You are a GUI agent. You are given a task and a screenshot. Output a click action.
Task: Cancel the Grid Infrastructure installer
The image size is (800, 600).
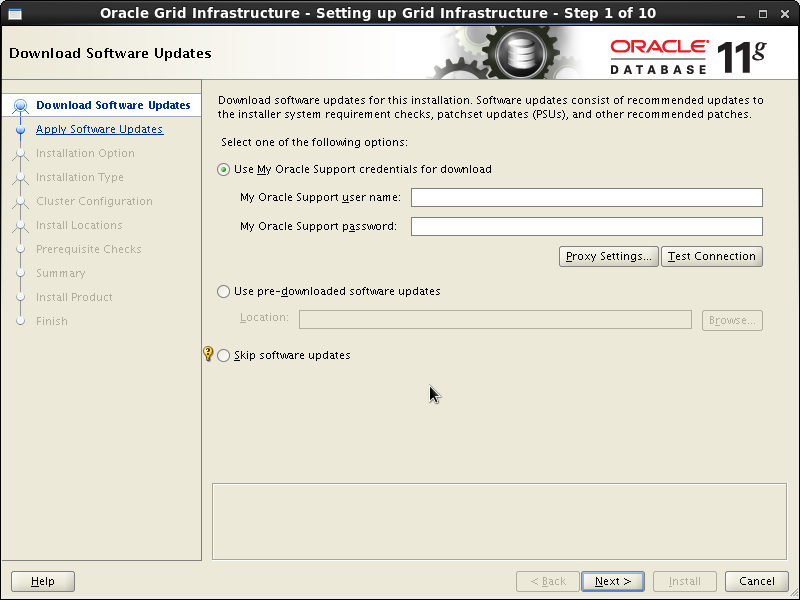[757, 581]
